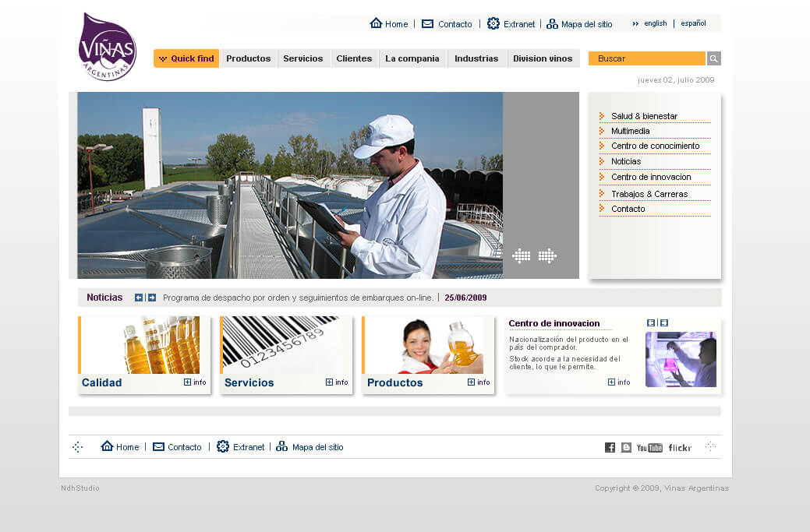Screen dimensions: 810x532
Task: Expand info on the Productos card
Action: (479, 382)
